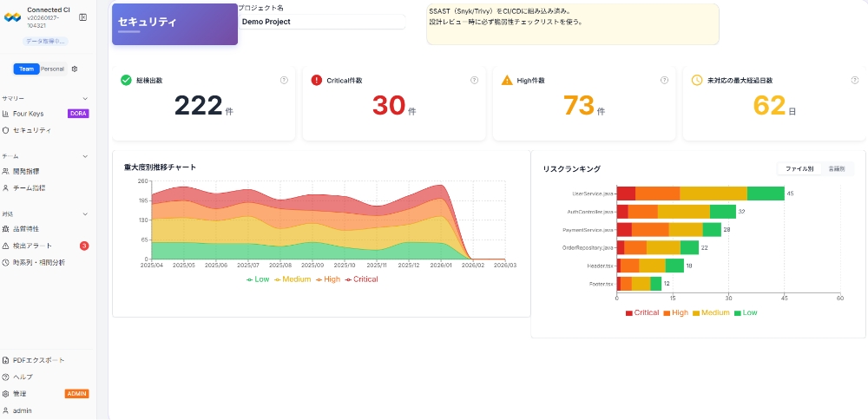
Task: Click the red 3 badge on 検出アラート
Action: point(84,246)
